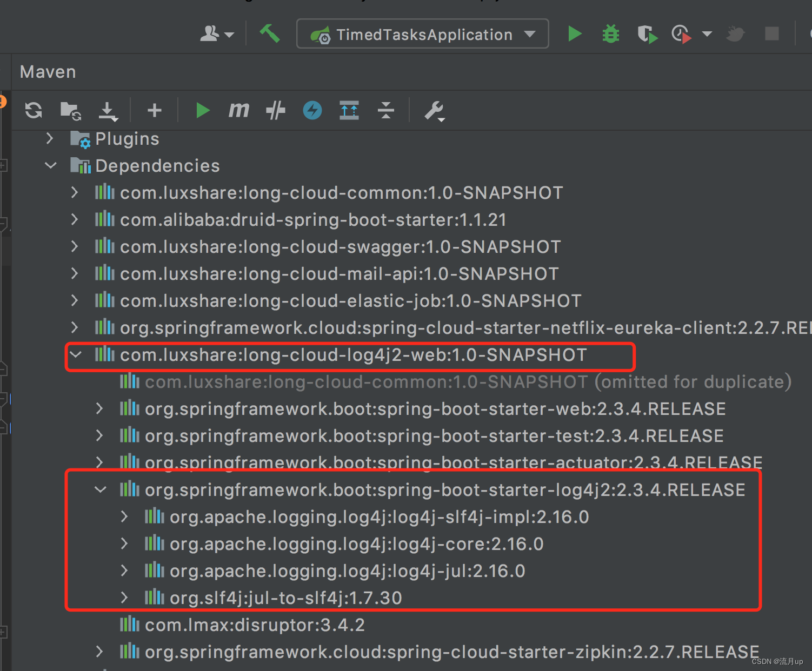Select spring-boot-starter-test:2.3.4.RELEASE row
Viewport: 812px width, 671px height.
412,435
